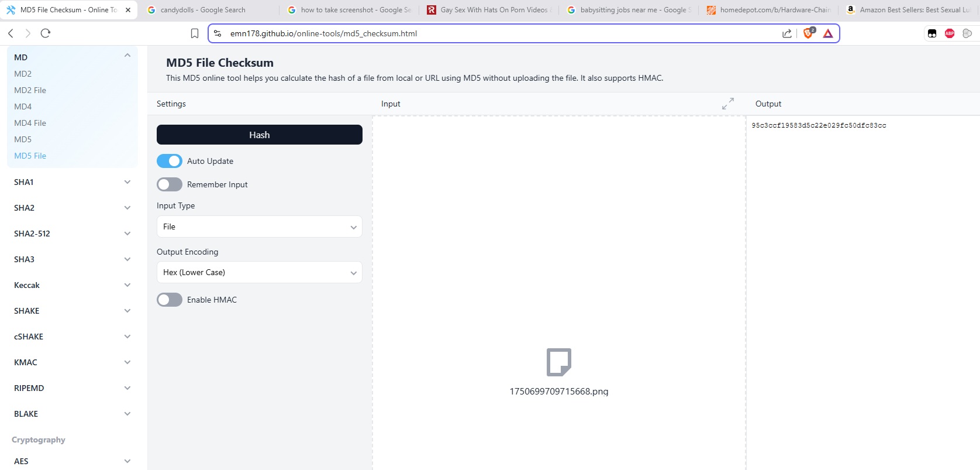Expand the AES sidebar section
This screenshot has width=980, height=470.
(73, 461)
